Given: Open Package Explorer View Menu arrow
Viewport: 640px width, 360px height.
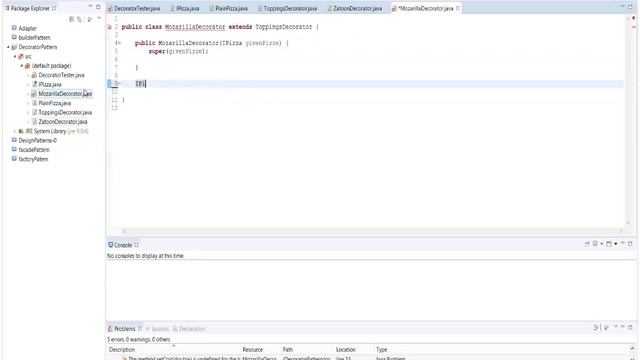Looking at the screenshot, I should pyautogui.click(x=99, y=18).
